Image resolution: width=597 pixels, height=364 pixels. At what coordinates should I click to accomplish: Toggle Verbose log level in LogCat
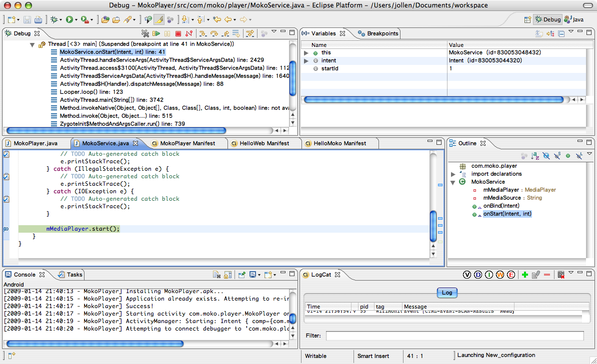(467, 275)
